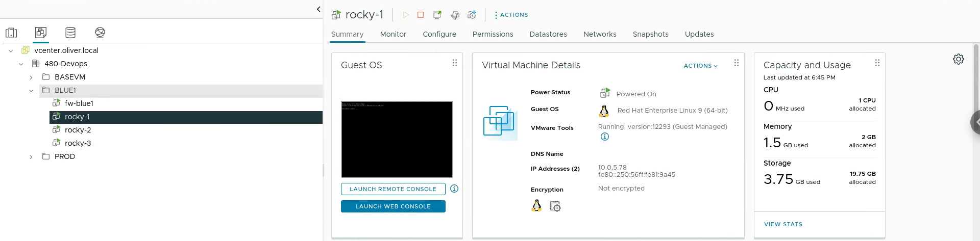The image size is (980, 241).
Task: Select the PROD folder
Action: [65, 156]
